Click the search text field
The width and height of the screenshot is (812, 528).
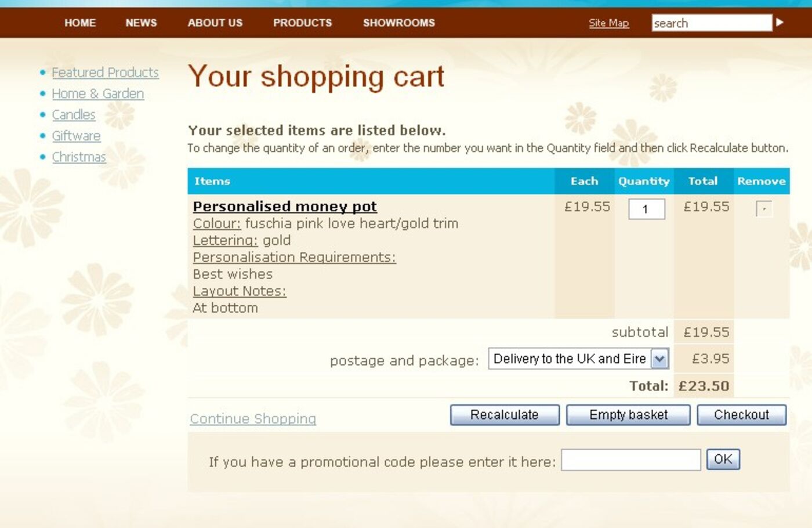tap(711, 23)
